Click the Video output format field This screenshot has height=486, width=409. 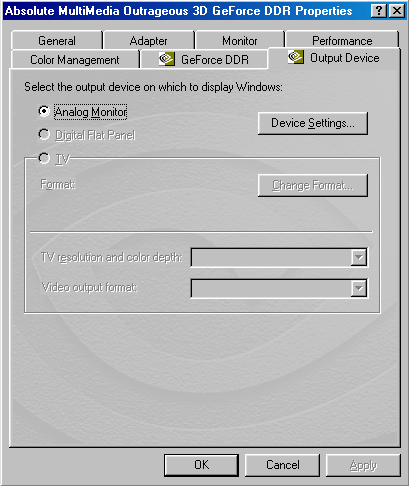click(279, 288)
